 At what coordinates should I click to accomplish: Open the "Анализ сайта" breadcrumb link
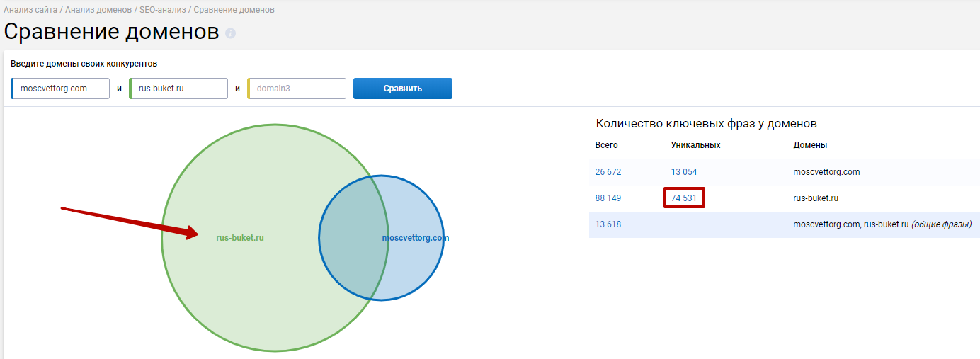click(30, 10)
